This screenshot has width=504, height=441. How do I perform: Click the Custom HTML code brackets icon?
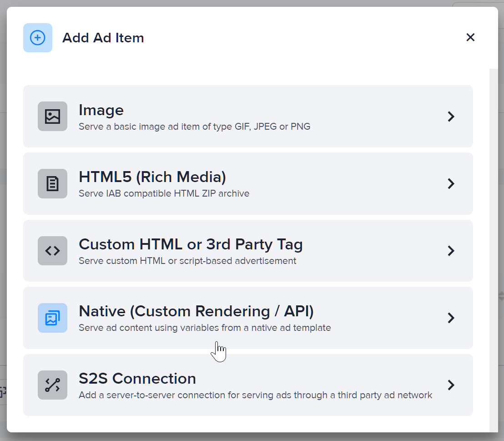click(x=52, y=251)
